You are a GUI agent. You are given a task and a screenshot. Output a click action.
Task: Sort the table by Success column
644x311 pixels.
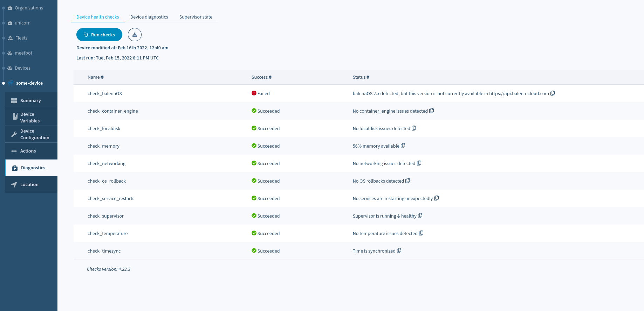tap(261, 77)
